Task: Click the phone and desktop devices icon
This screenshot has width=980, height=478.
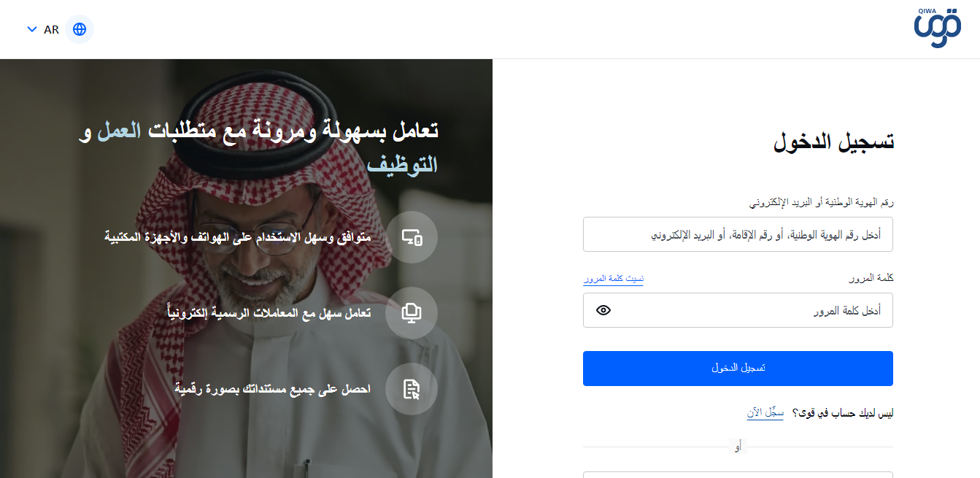Action: [412, 237]
